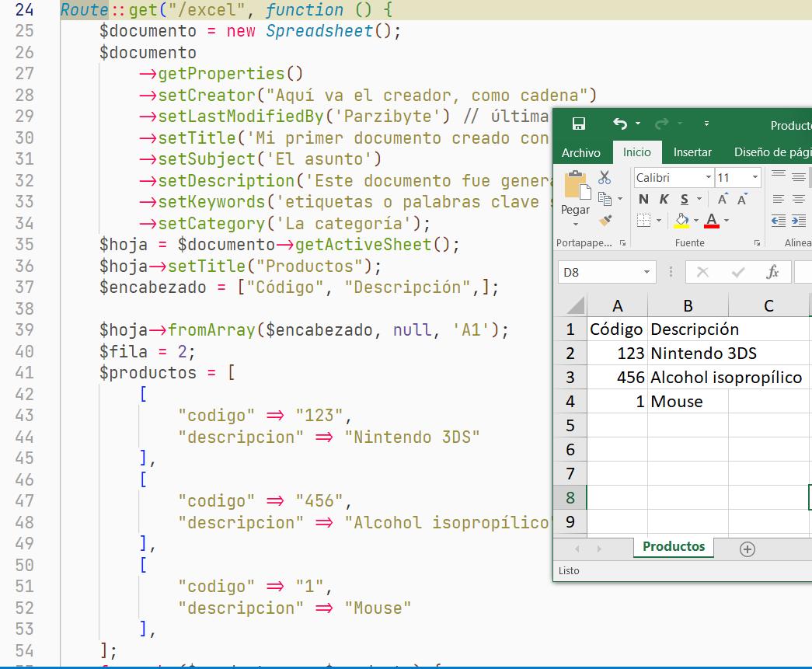Apply red font color A

(712, 221)
